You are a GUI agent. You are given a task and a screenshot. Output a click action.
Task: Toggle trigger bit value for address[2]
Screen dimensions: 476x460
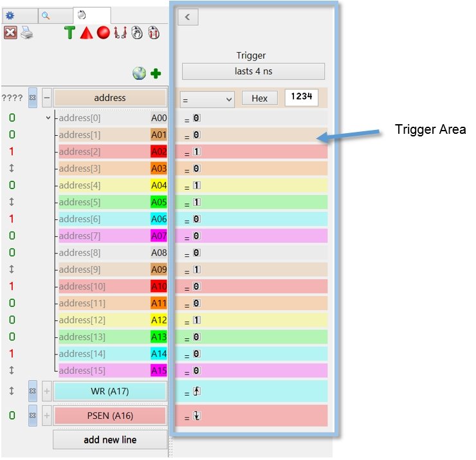(x=197, y=152)
